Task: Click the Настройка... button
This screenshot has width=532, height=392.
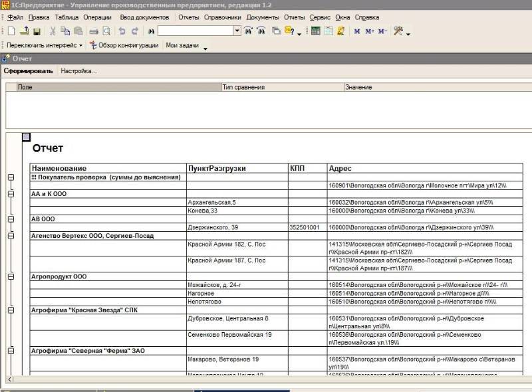Action: tap(78, 70)
